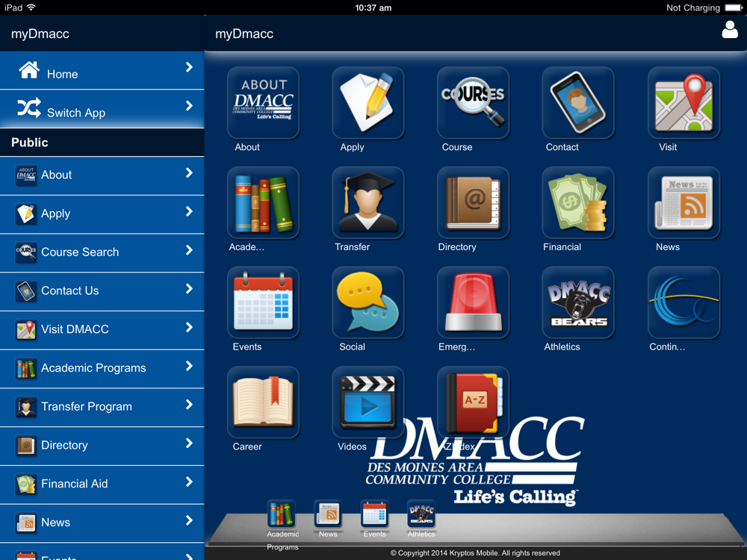This screenshot has width=747, height=560.
Task: Open the Events calendar grid icon
Action: [x=263, y=302]
